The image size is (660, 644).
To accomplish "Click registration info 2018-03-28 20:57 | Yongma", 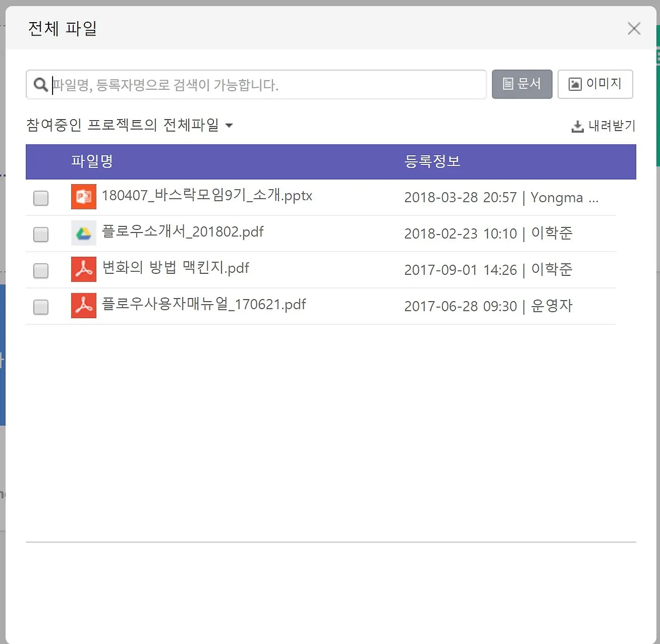I will point(501,197).
